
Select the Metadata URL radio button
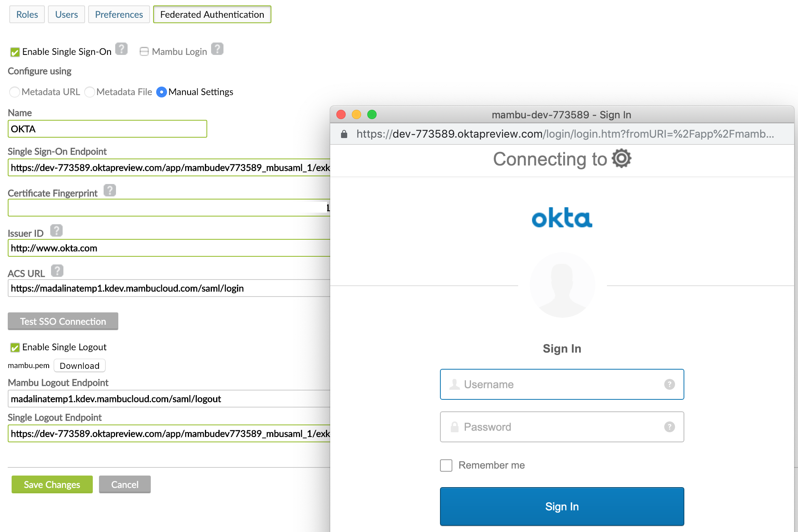click(15, 92)
